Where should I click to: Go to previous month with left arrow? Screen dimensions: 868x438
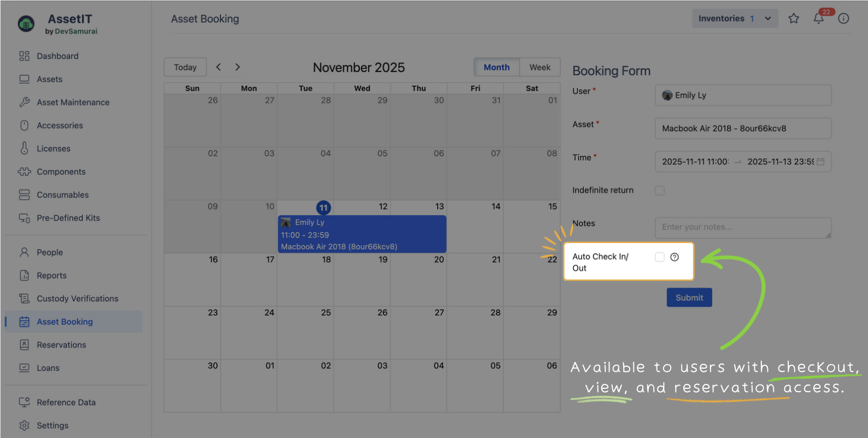coord(219,67)
